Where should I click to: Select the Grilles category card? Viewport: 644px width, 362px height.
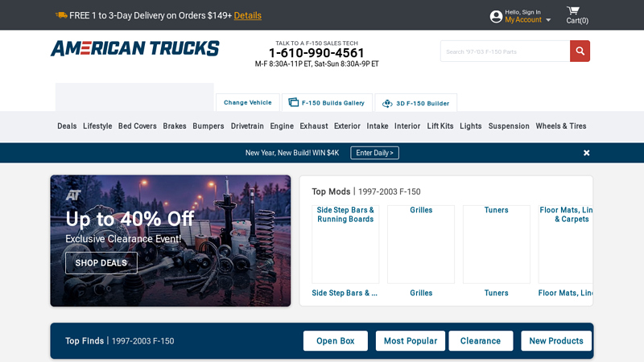click(x=421, y=245)
